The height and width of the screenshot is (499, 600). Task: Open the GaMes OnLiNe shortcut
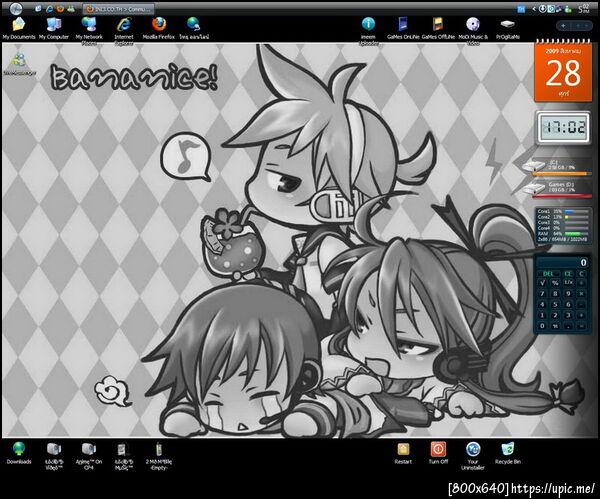tap(403, 24)
